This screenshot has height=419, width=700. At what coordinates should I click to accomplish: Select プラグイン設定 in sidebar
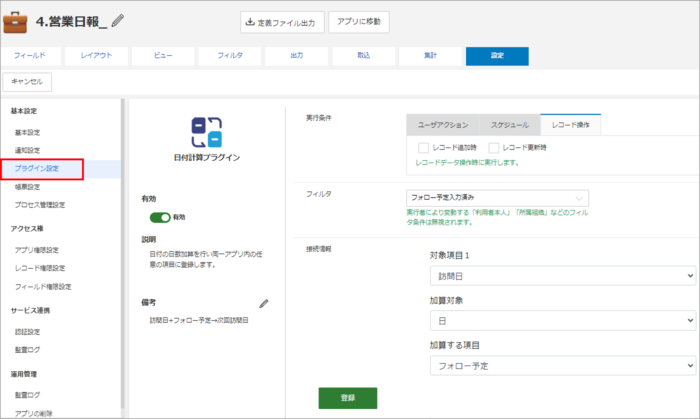pos(37,169)
